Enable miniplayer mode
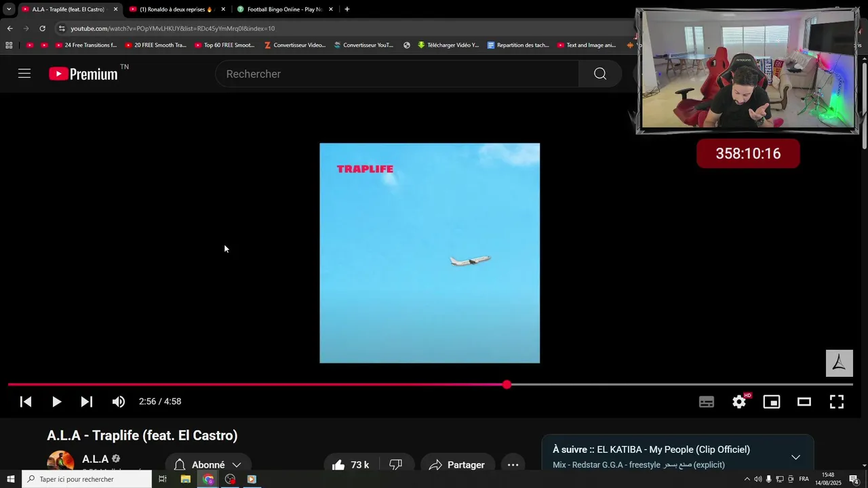Viewport: 868px width, 488px height. pos(772,401)
